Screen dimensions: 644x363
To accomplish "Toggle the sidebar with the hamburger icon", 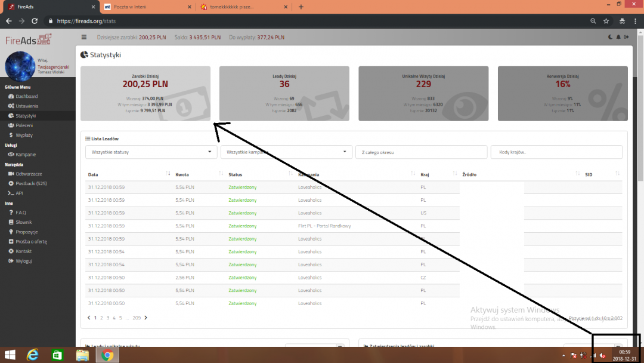I will coord(84,37).
